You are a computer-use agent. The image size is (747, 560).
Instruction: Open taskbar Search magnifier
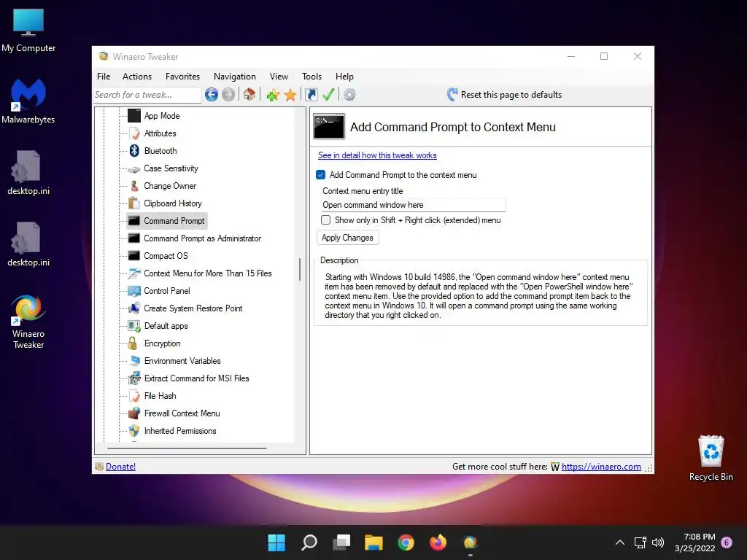tap(309, 542)
